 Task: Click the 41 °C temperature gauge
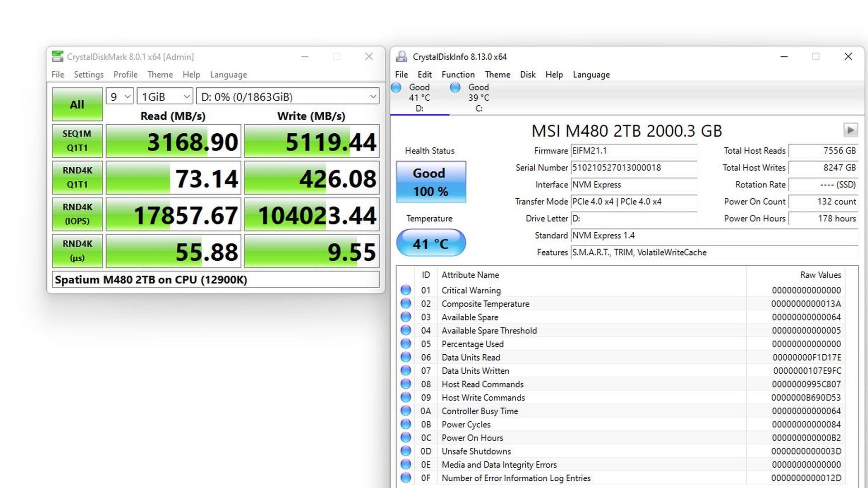click(430, 243)
